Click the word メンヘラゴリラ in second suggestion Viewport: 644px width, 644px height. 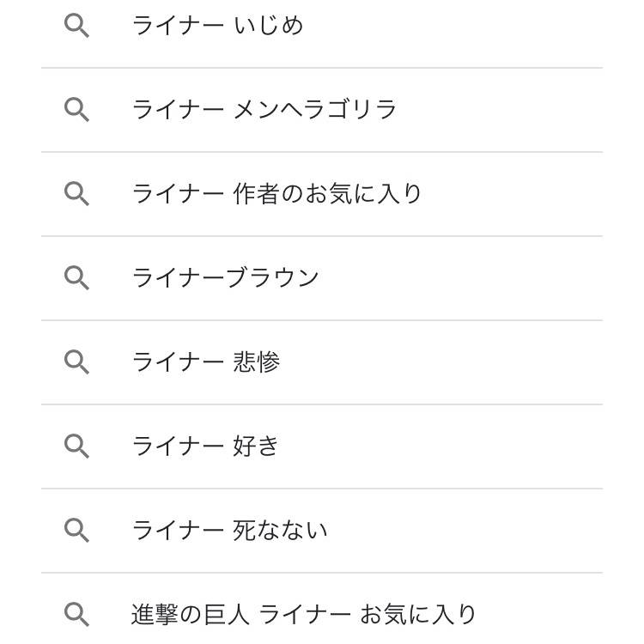click(x=314, y=110)
